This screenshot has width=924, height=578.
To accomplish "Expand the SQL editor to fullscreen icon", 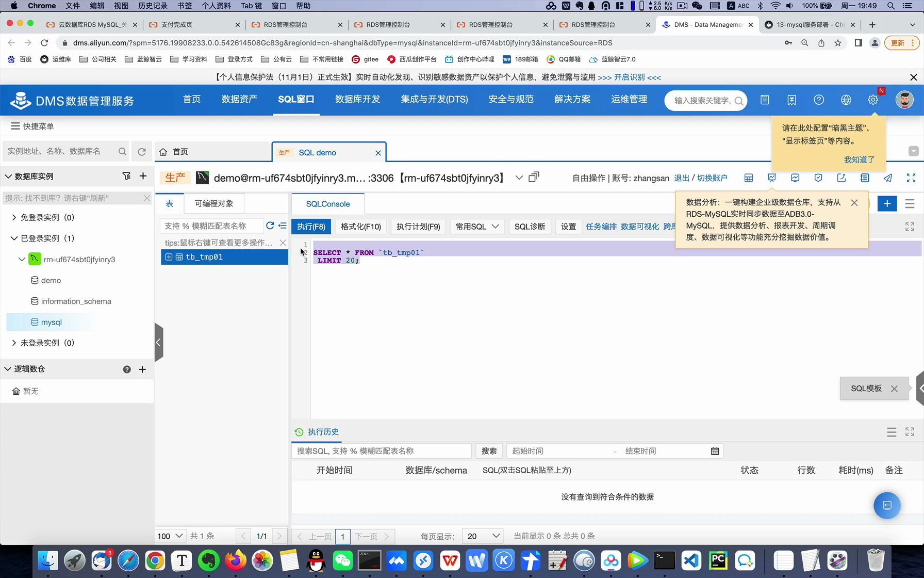I will (x=910, y=227).
